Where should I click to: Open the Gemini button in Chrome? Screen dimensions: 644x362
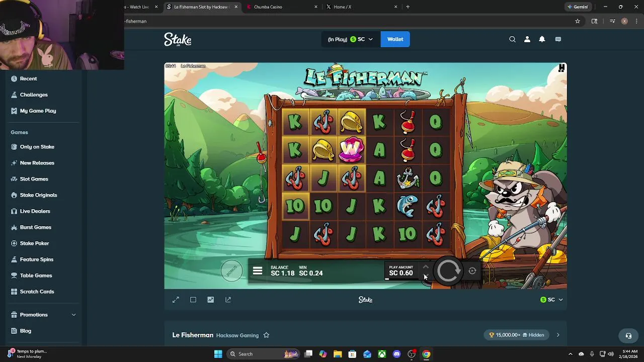(x=577, y=7)
